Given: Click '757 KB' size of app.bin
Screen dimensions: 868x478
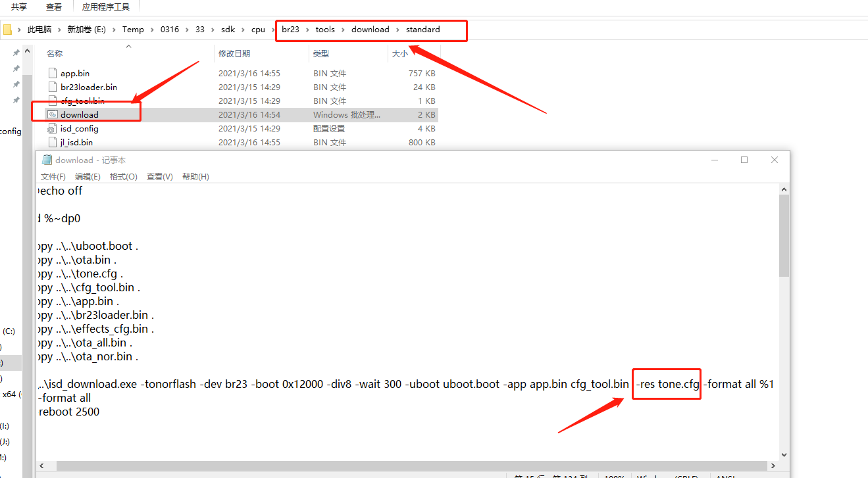Looking at the screenshot, I should [422, 73].
